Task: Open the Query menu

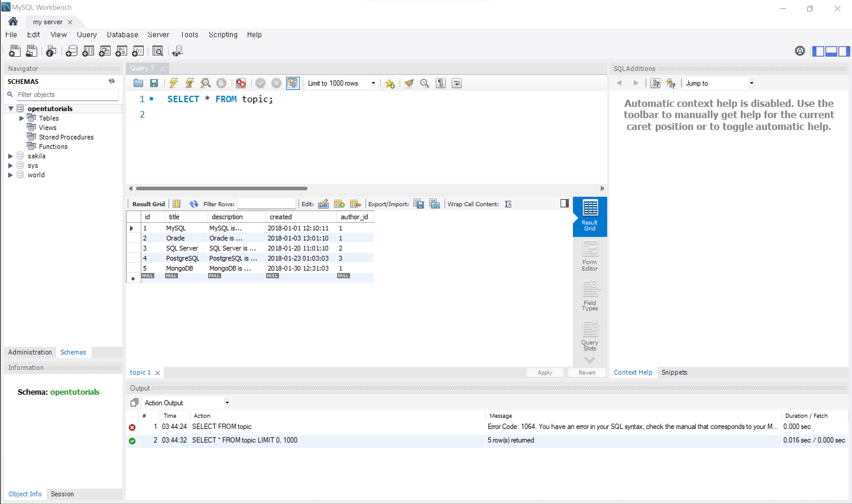Action: (x=87, y=35)
